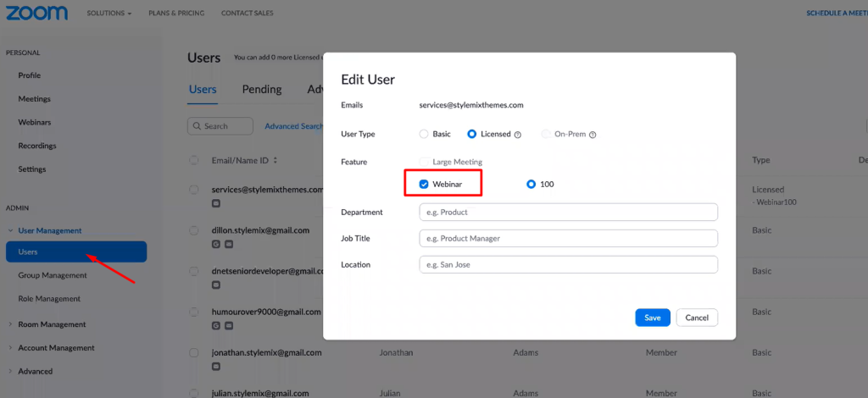This screenshot has height=398, width=868.
Task: Click the help icon next to Licensed
Action: 518,135
